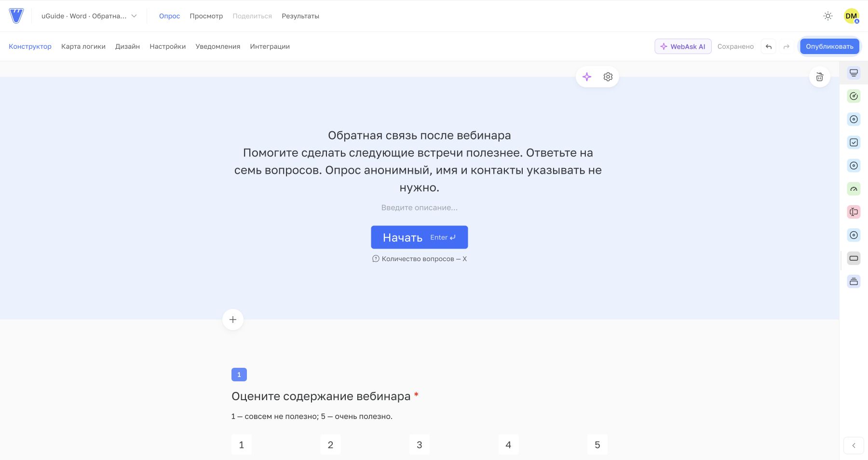
Task: Open the survey name dropdown
Action: pos(89,16)
